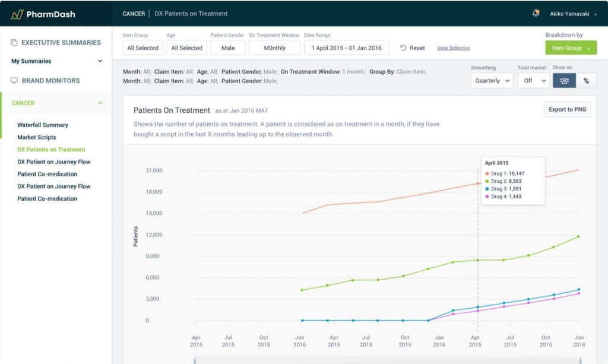Image resolution: width=608 pixels, height=364 pixels.
Task: Open the Date Range field
Action: coord(346,48)
